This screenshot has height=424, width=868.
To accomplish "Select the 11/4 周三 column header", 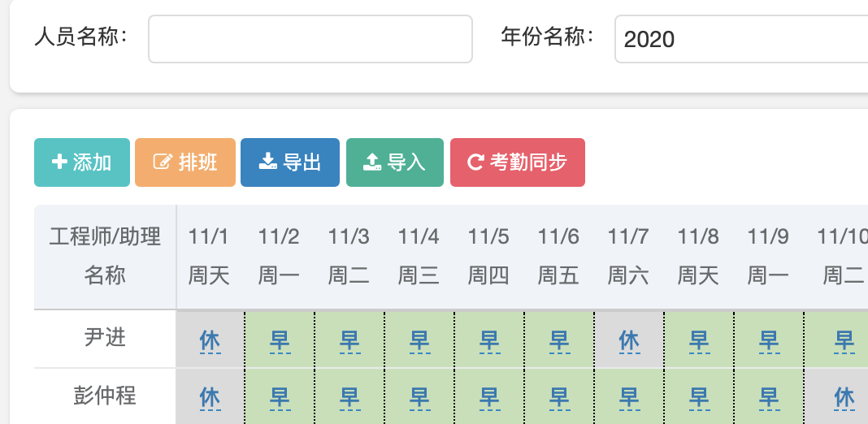I will 419,256.
